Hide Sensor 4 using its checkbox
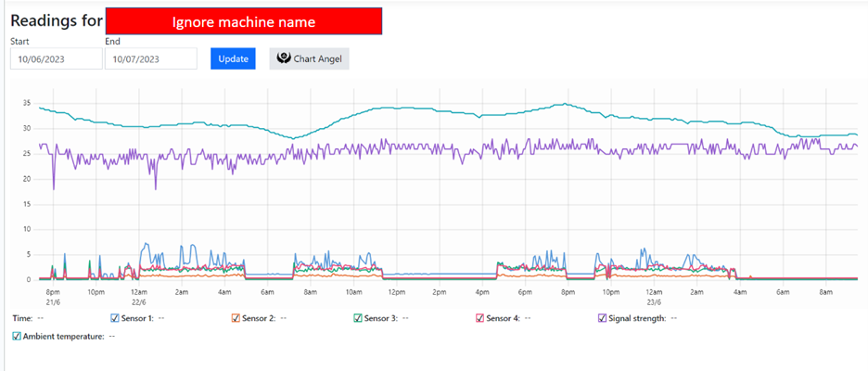The image size is (868, 371). tap(479, 318)
